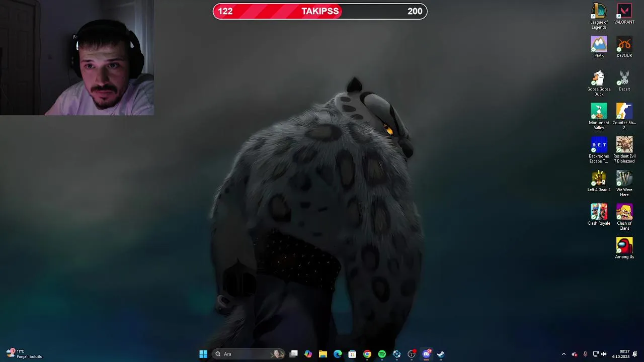The width and height of the screenshot is (644, 362).
Task: Open the blue hexagon app in taskbar
Action: point(396,354)
